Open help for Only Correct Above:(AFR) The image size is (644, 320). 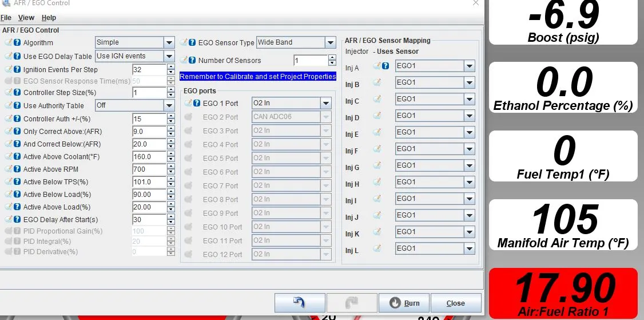tap(17, 132)
